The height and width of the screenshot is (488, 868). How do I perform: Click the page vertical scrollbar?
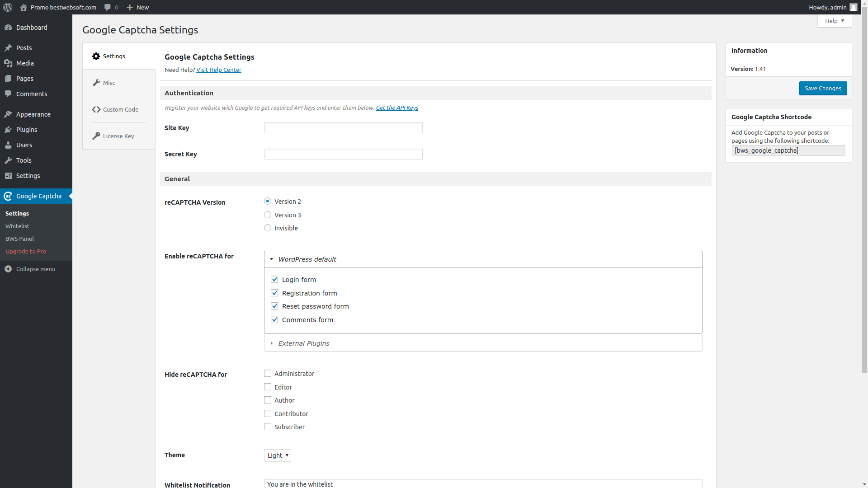(x=864, y=194)
